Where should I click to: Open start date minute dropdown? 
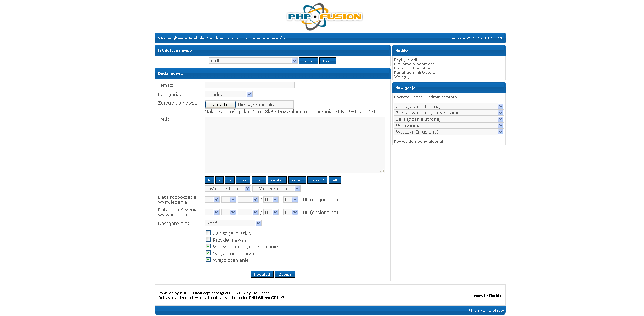(x=291, y=199)
